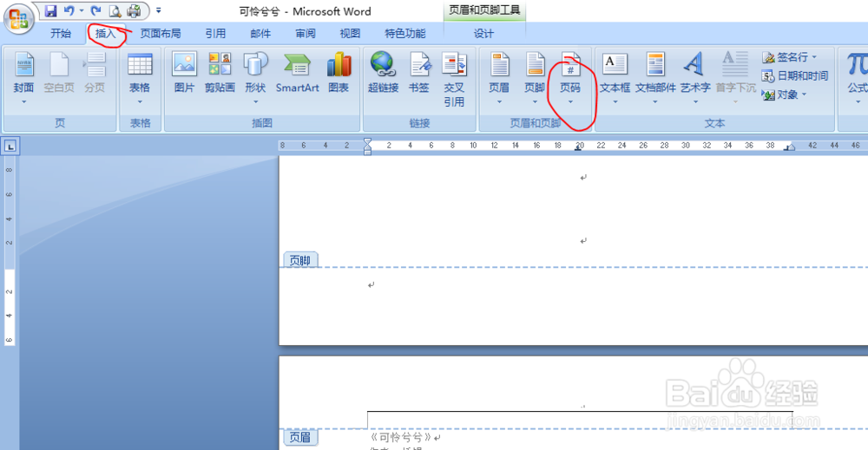Insert a 书签 bookmark
868x450 pixels.
coord(419,73)
